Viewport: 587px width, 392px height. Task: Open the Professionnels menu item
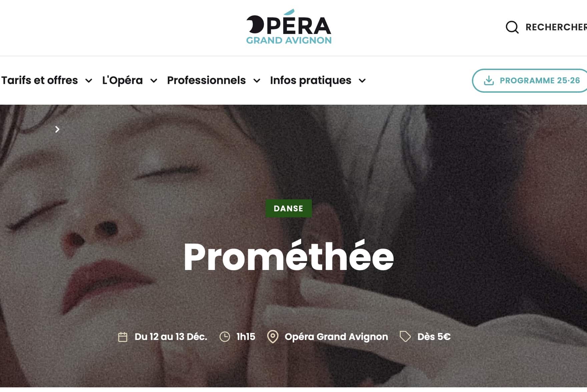[x=206, y=80]
